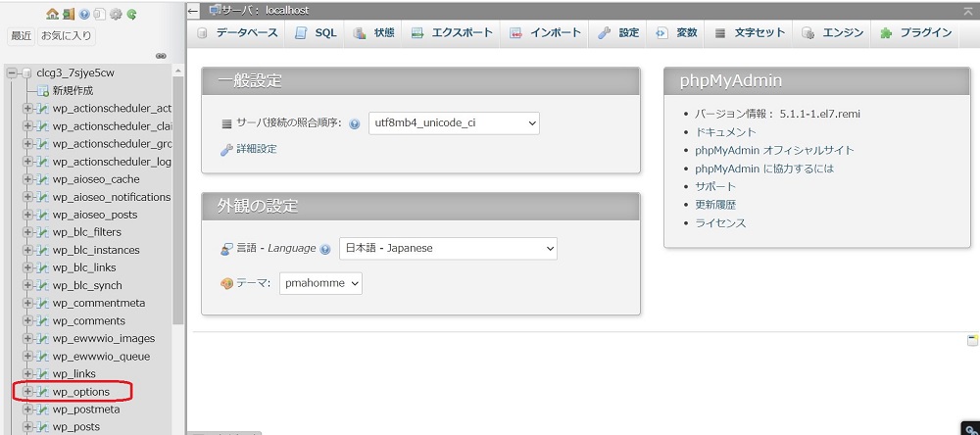The image size is (980, 435).
Task: Click the 詳細設定 link
Action: (256, 149)
